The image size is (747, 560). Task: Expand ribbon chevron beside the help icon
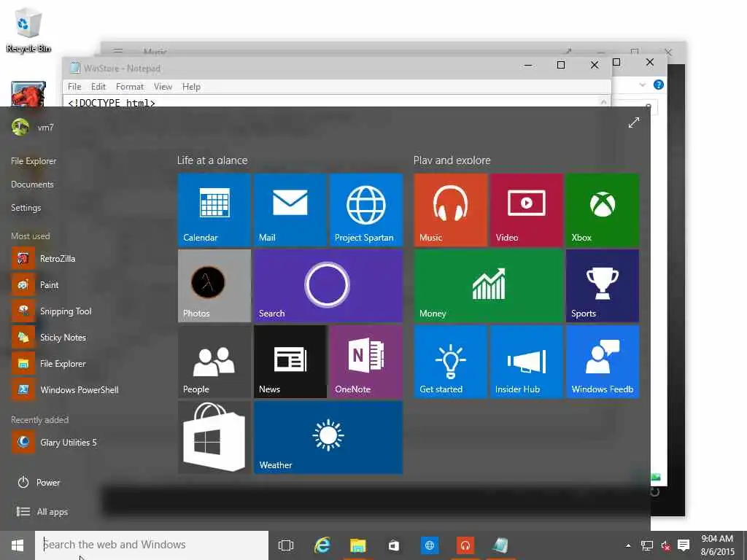(x=642, y=85)
